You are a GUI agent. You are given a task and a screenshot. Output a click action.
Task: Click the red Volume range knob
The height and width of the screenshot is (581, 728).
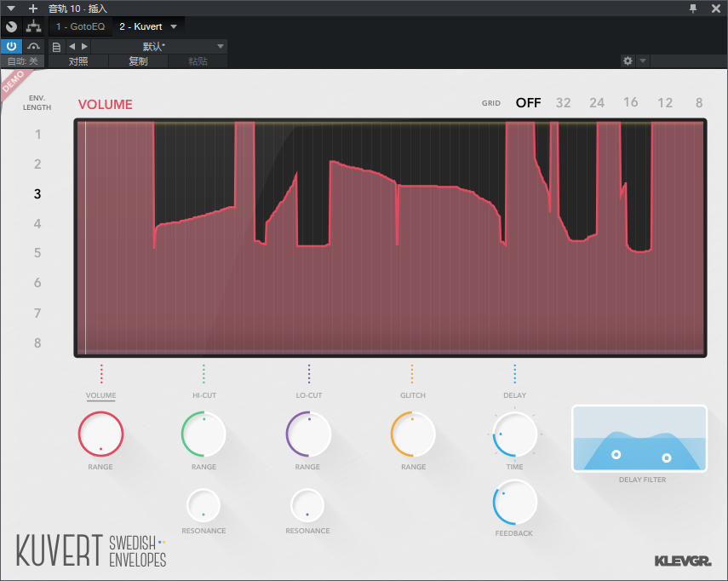pos(100,434)
